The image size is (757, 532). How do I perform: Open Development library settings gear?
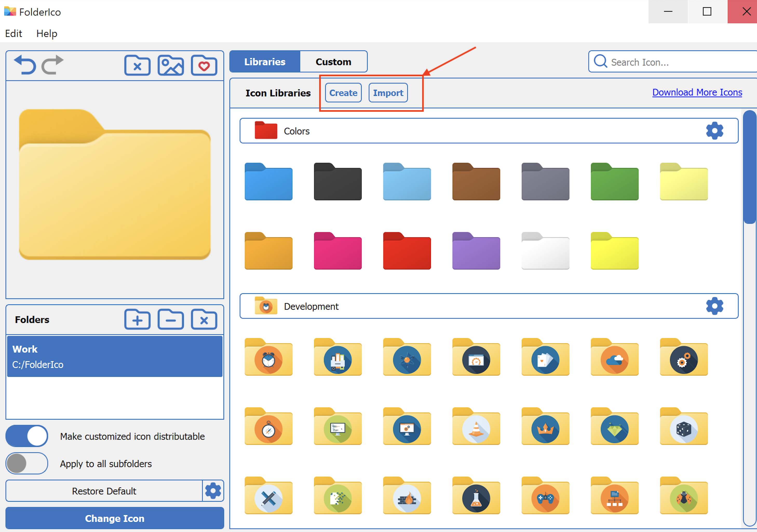(714, 306)
